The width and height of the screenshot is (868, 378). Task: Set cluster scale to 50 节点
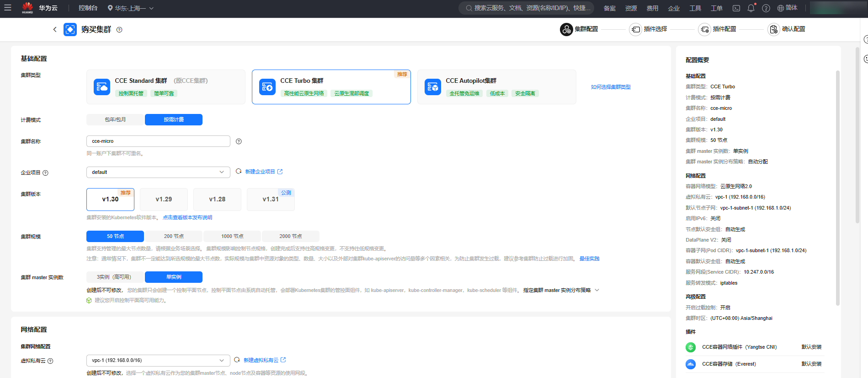click(115, 236)
